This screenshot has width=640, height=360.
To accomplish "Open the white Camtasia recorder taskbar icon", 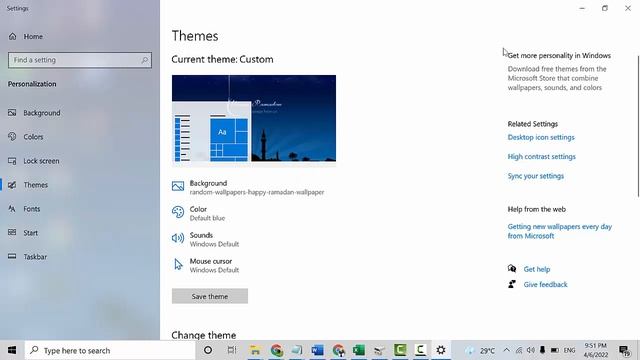I will [x=420, y=350].
